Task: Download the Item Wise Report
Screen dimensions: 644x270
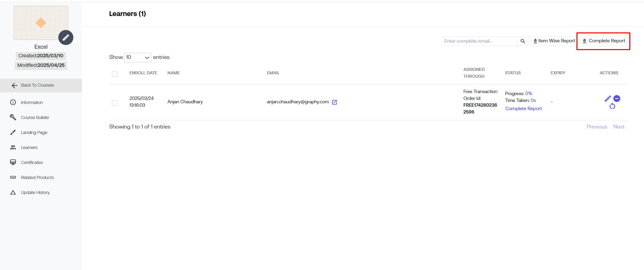Action: [x=554, y=41]
